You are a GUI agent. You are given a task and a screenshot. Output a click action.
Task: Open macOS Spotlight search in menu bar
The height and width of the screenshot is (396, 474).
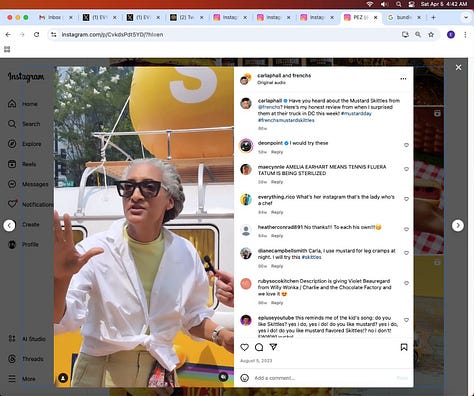click(399, 4)
